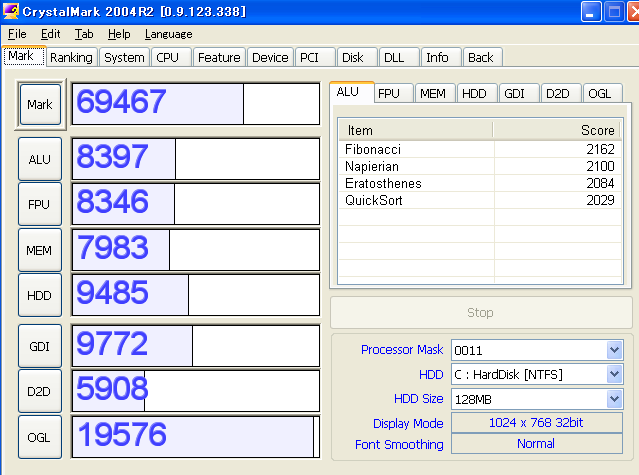Select the QuickSort row
The width and height of the screenshot is (639, 475).
[480, 200]
